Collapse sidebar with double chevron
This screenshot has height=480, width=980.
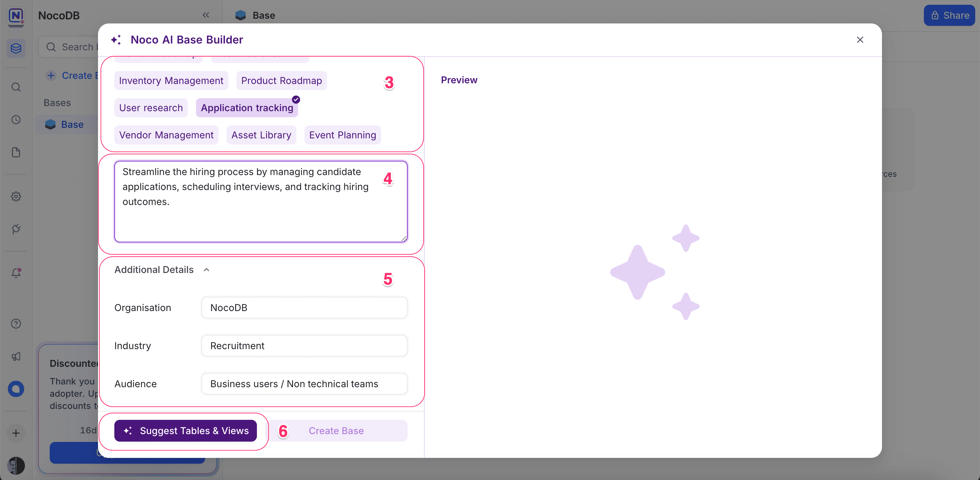click(206, 15)
